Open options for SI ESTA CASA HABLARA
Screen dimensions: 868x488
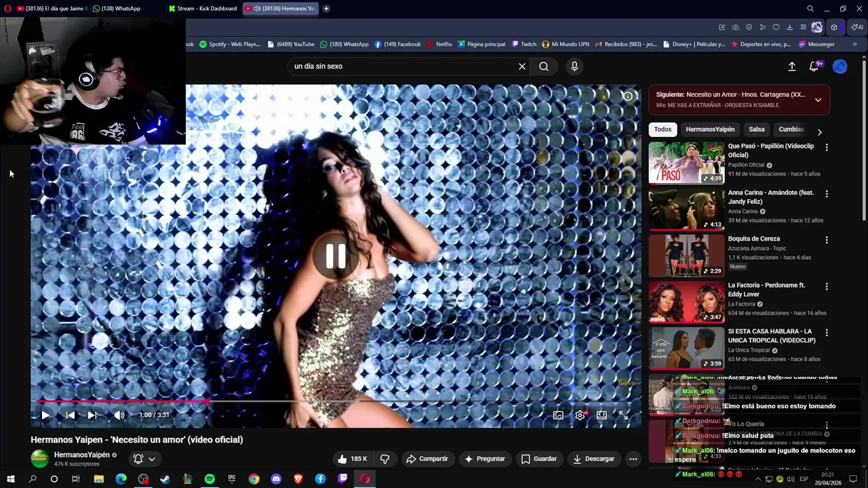tap(826, 333)
